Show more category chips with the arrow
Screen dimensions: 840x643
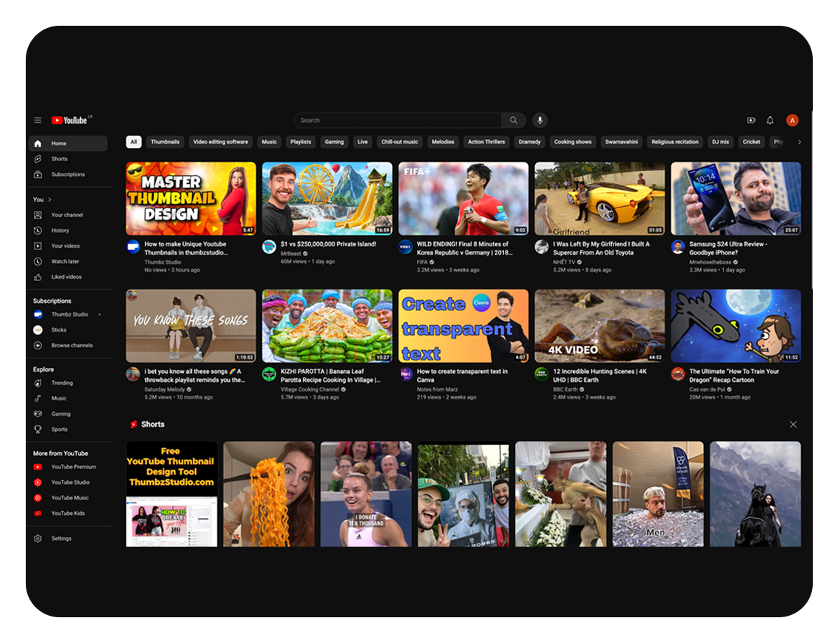[x=799, y=142]
